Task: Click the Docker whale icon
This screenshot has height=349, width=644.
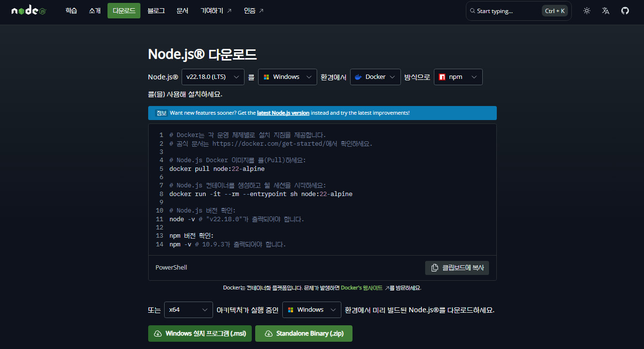Action: pyautogui.click(x=358, y=77)
